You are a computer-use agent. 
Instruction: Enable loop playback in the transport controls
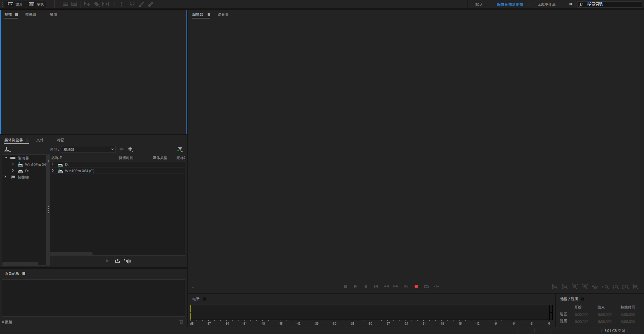click(x=426, y=286)
